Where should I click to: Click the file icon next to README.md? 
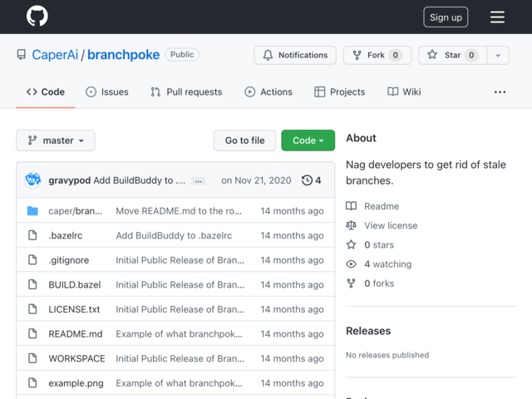pyautogui.click(x=32, y=333)
